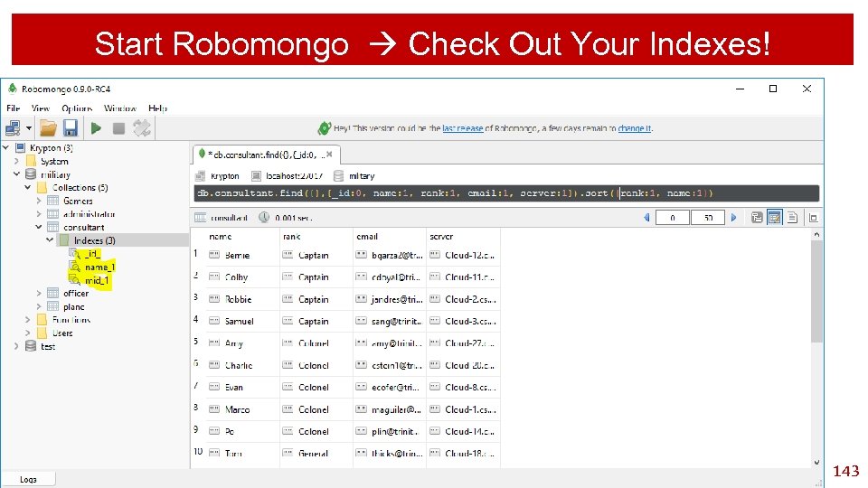
Task: Open the connect-to-server toolbar icon
Action: (x=12, y=128)
